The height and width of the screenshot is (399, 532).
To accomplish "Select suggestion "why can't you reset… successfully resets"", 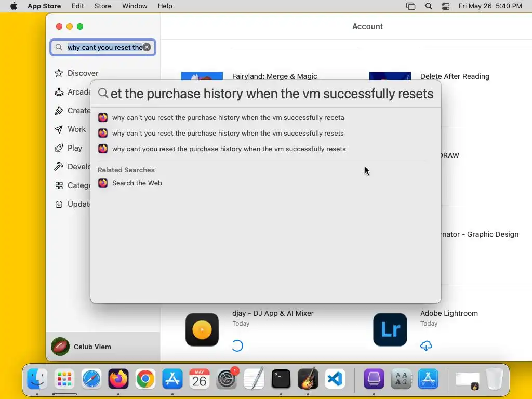I will pos(228,134).
